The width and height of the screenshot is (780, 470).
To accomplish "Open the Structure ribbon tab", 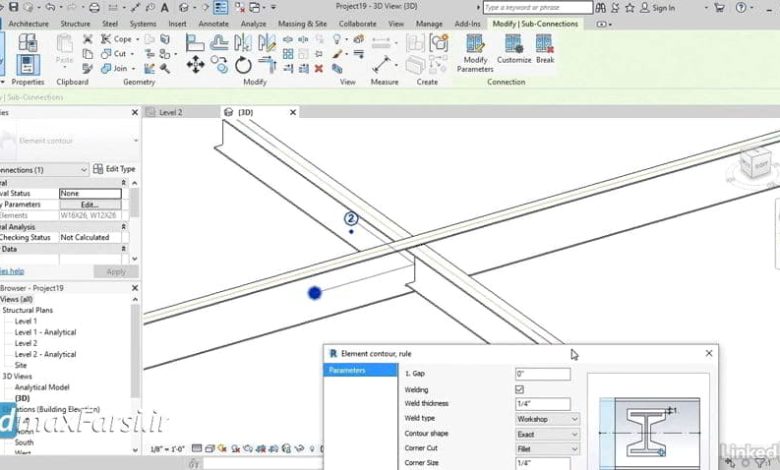I will (75, 23).
